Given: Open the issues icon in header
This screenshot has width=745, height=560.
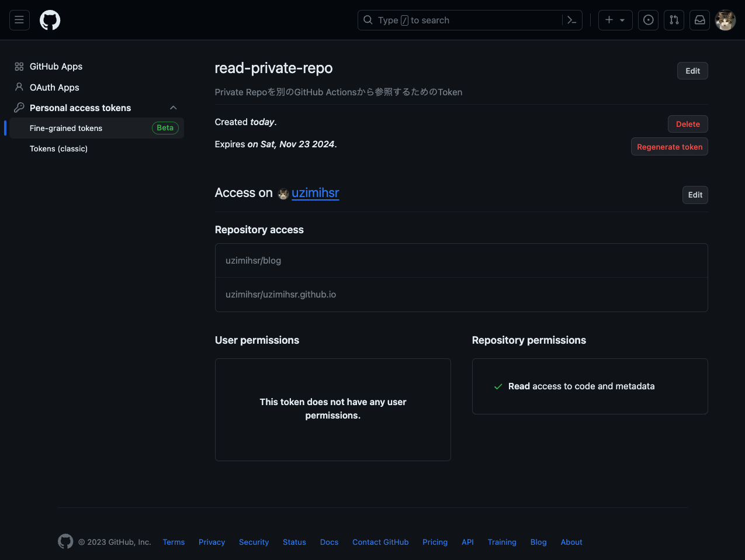Looking at the screenshot, I should (648, 20).
